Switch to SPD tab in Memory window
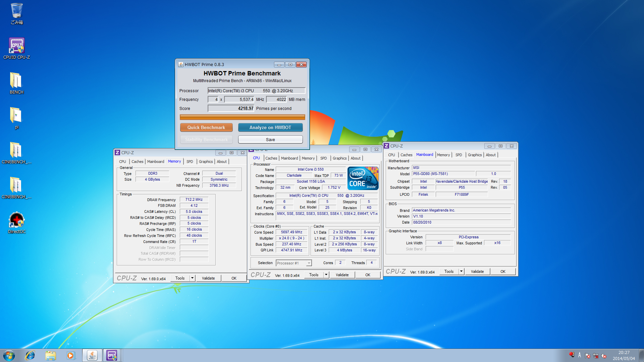 (x=190, y=162)
